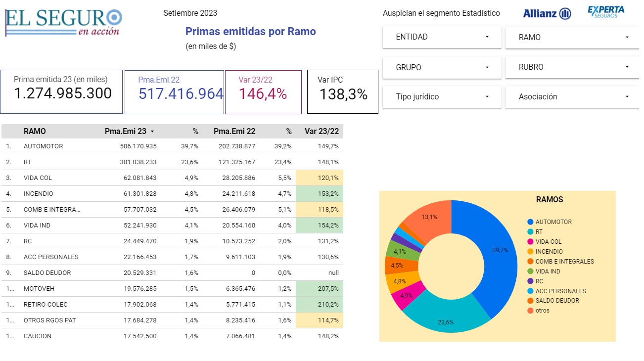Viewport: 644px width, 361px height.
Task: Click the Allianz sponsor logo
Action: coord(547,14)
